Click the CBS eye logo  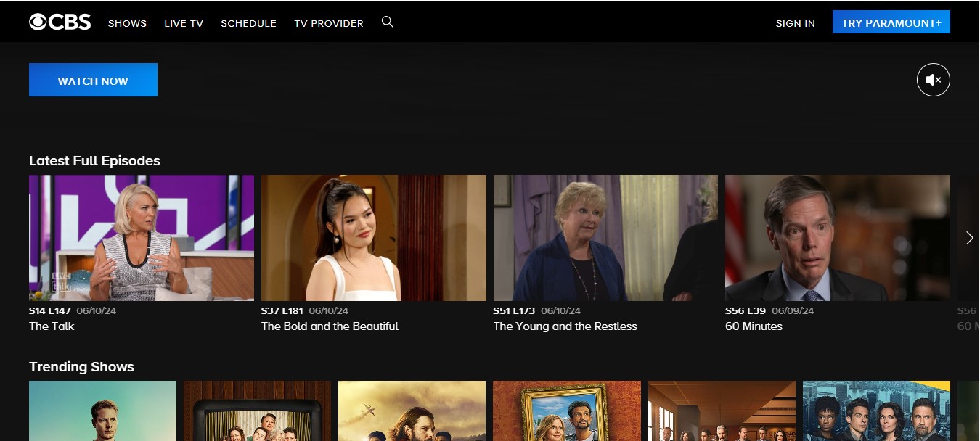click(60, 22)
